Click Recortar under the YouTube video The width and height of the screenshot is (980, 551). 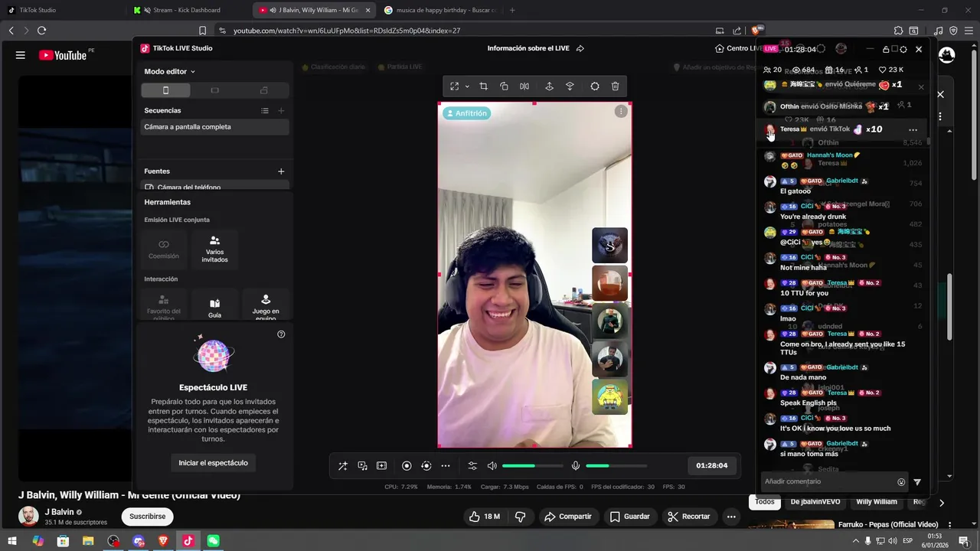(x=689, y=517)
